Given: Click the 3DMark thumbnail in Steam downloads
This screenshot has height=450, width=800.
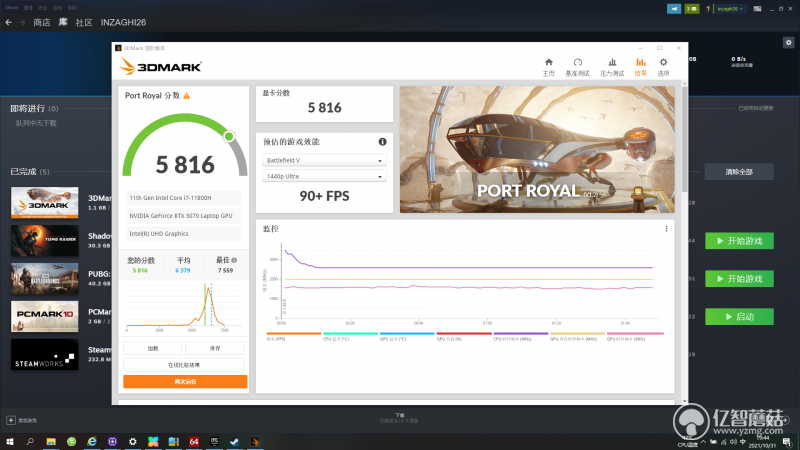Looking at the screenshot, I should [45, 203].
